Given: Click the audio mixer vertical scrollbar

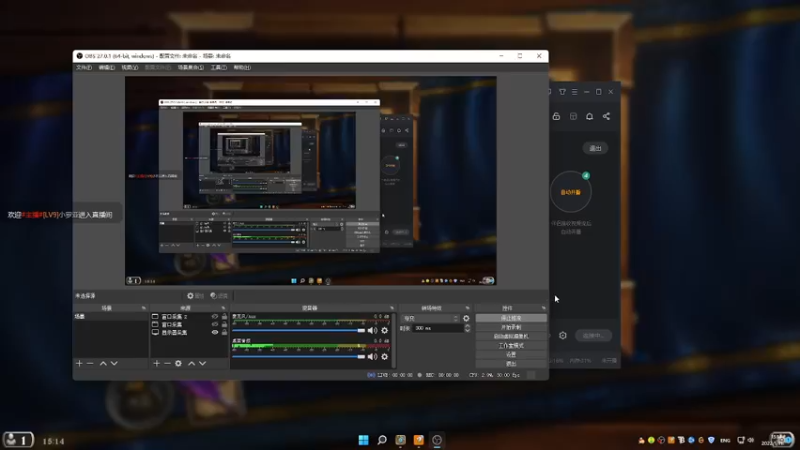Looking at the screenshot, I should pyautogui.click(x=393, y=340).
